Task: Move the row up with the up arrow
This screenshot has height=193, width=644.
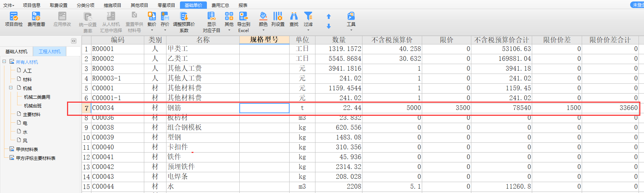Action: click(x=329, y=16)
